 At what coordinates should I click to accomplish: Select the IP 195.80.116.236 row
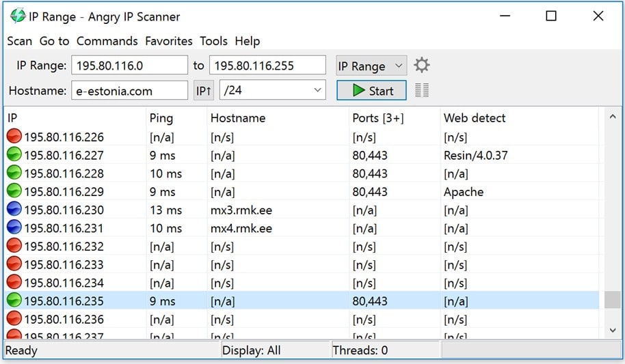pos(302,320)
